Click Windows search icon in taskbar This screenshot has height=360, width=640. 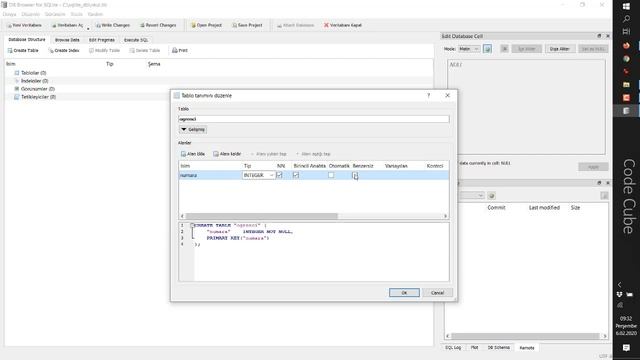626,19
